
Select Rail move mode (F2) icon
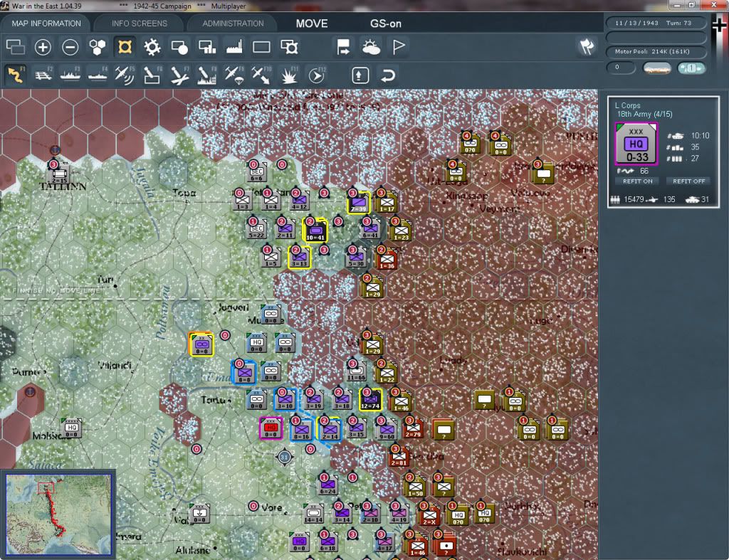43,75
